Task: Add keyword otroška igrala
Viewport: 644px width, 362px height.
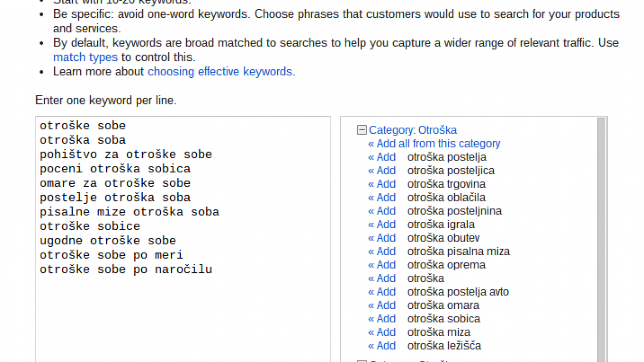Action: [x=382, y=224]
